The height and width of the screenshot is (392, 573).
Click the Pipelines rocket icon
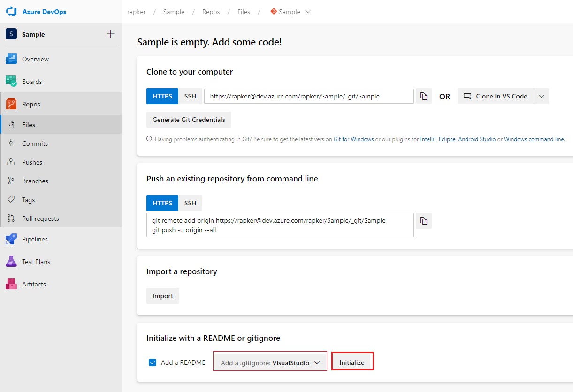coord(11,239)
